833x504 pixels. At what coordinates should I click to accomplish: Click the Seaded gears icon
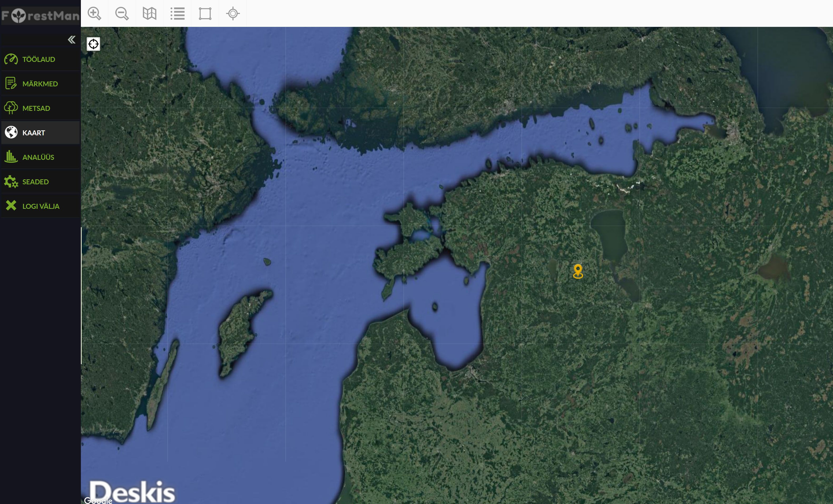[11, 181]
